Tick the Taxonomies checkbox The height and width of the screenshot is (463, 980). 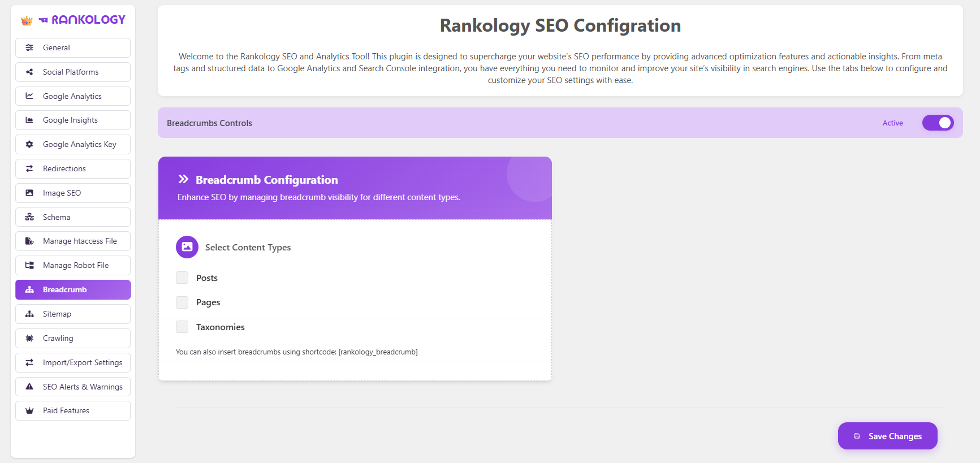182,327
